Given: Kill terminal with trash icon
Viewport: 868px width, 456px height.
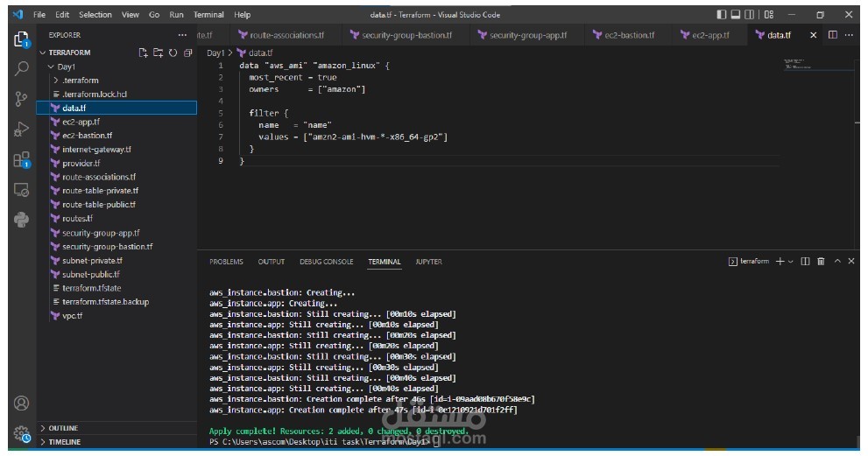Looking at the screenshot, I should point(821,261).
